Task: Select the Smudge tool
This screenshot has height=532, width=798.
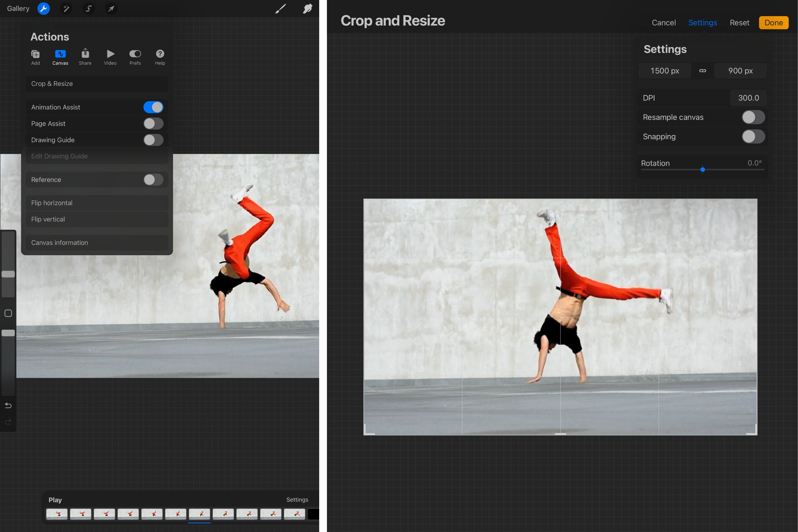Action: 307,9
